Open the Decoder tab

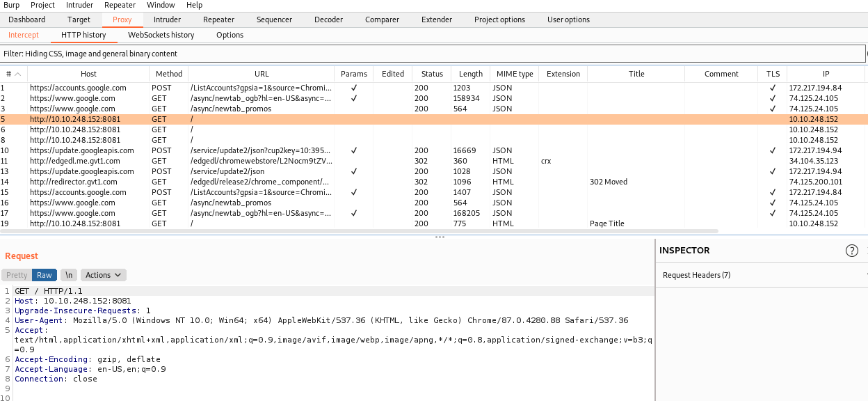(x=328, y=19)
